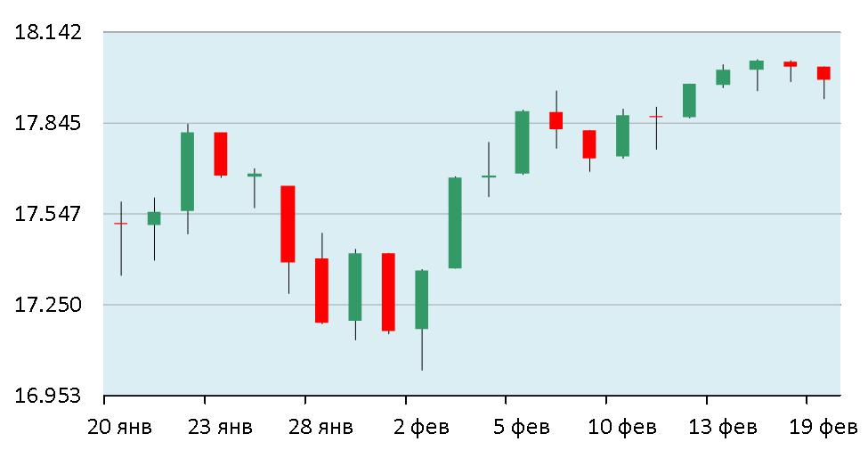
Task: Click the '13 фев' date label
Action: click(722, 427)
